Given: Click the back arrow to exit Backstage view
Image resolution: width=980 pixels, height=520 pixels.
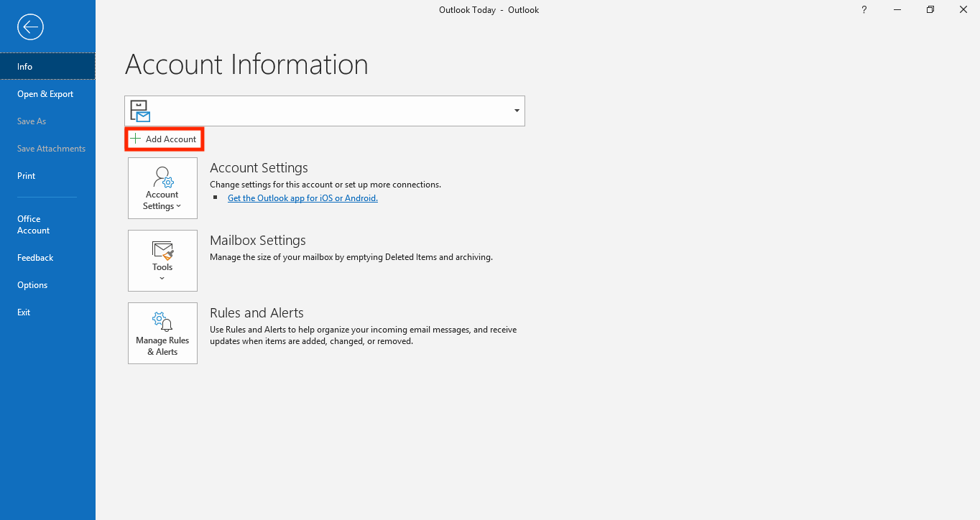Looking at the screenshot, I should tap(30, 27).
